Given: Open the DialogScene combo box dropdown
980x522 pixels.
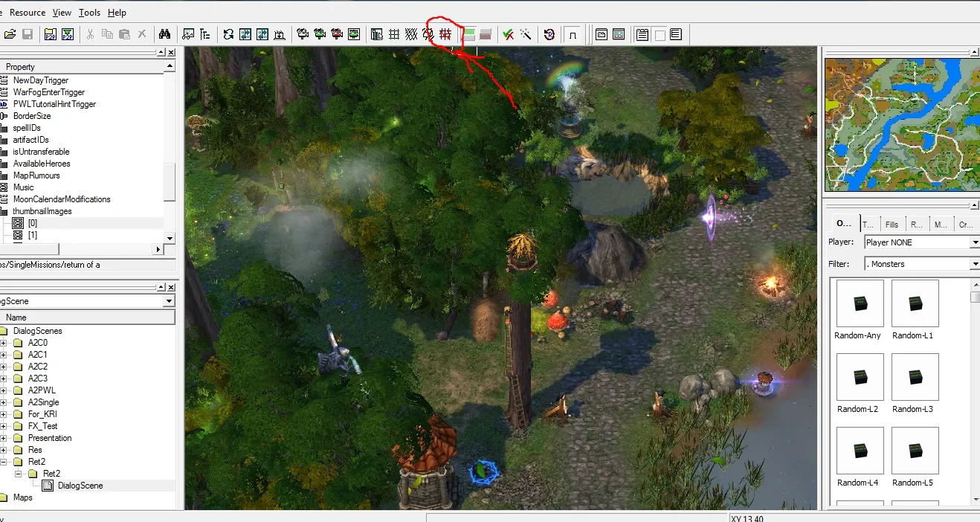Looking at the screenshot, I should tap(169, 301).
